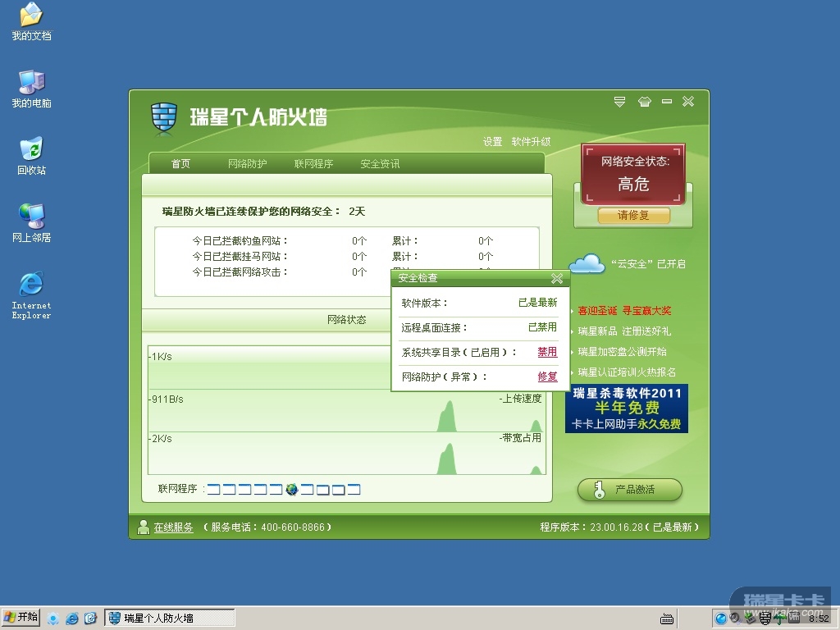Screen dimensions: 840x630
Task: Open 瑞星新品 注册送好礼 news link
Action: pos(624,331)
